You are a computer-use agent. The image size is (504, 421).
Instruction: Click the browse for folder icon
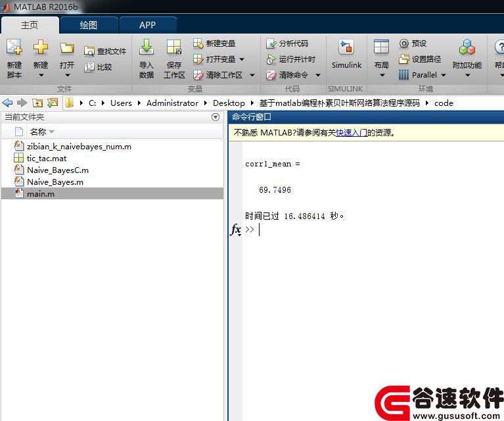point(53,103)
